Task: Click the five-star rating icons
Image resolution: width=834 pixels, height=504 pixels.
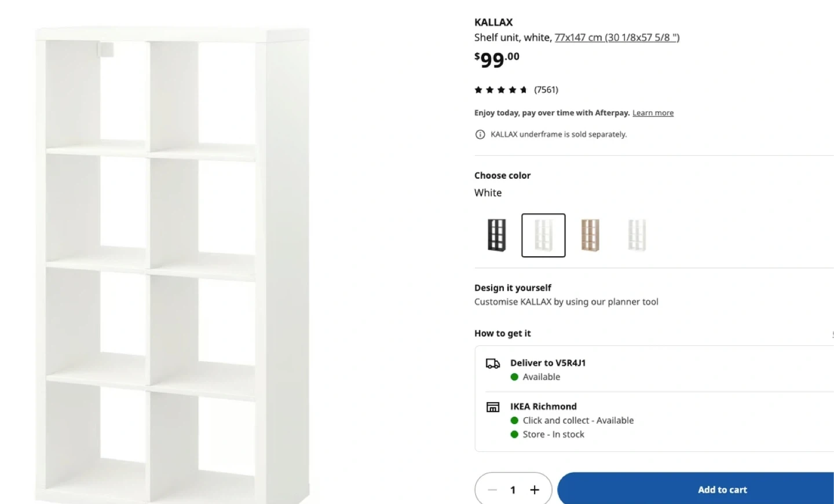Action: 500,90
